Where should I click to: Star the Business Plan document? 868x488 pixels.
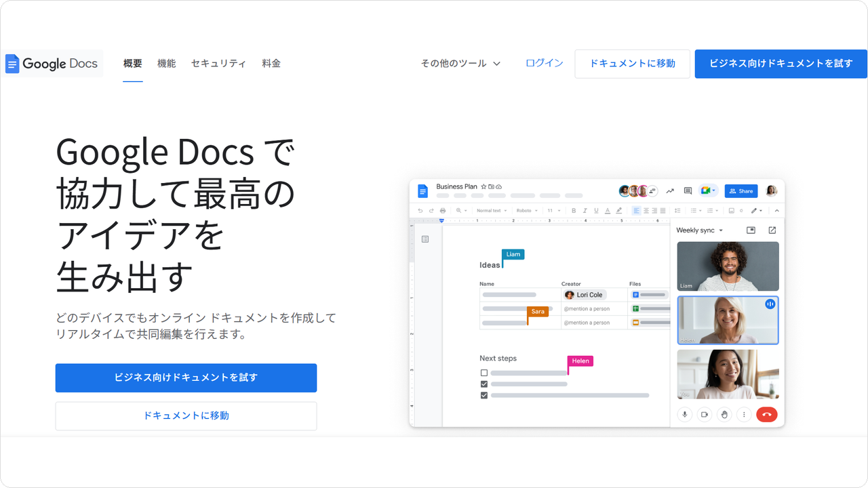coord(484,186)
